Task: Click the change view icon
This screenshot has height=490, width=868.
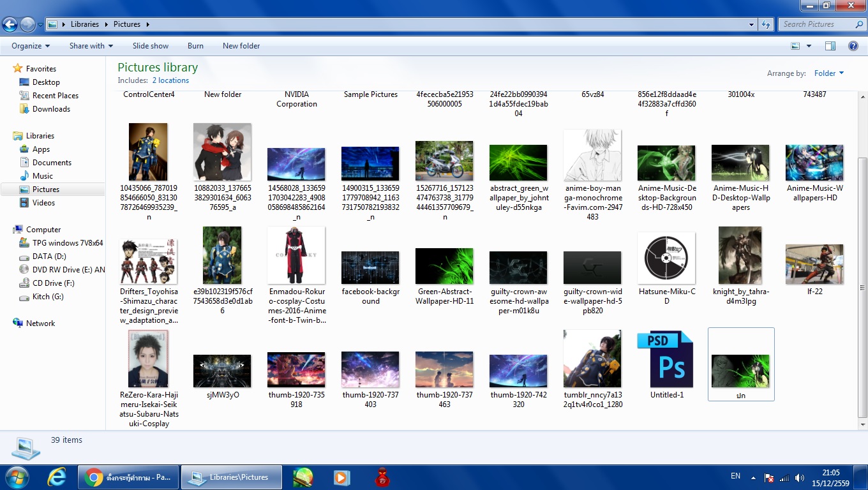Action: point(795,46)
